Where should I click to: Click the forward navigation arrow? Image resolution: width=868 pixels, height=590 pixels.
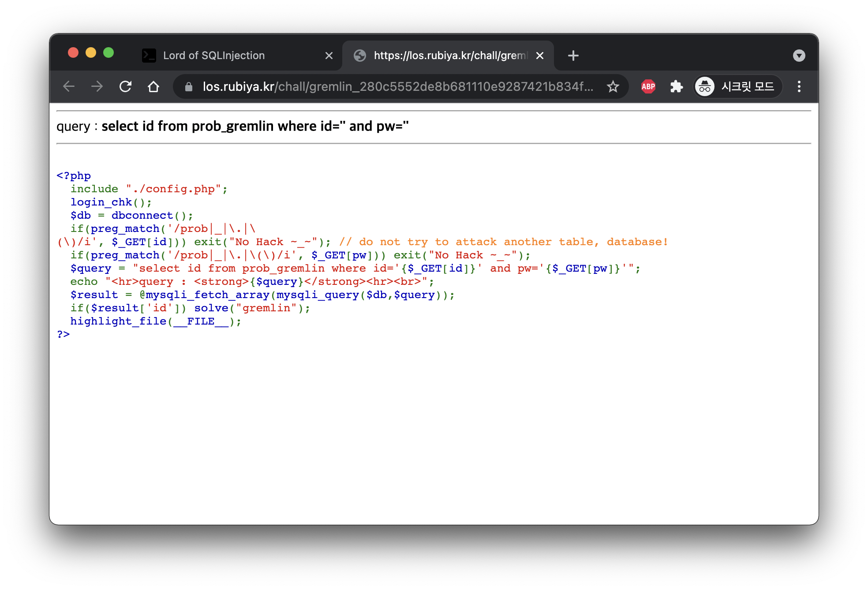pos(97,86)
